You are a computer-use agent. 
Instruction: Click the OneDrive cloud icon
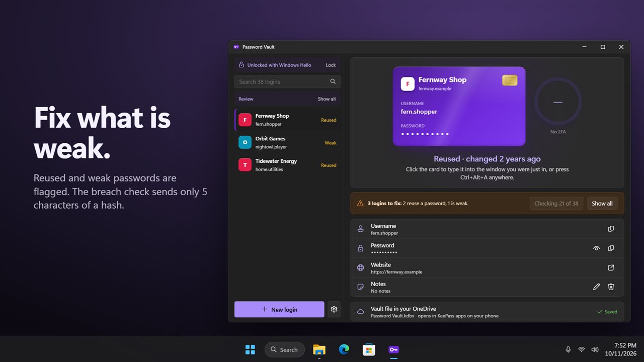pos(360,312)
